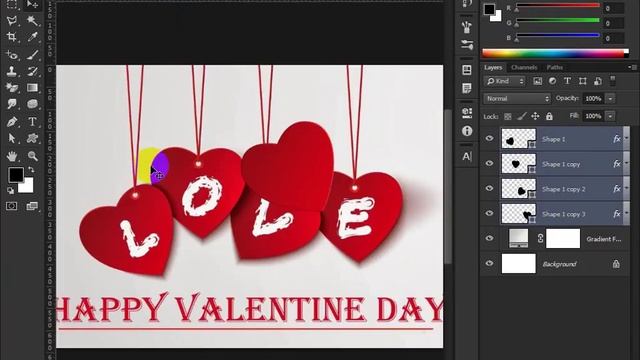Image resolution: width=640 pixels, height=360 pixels.
Task: Expand effects on Shape 1 layer
Action: (627, 139)
